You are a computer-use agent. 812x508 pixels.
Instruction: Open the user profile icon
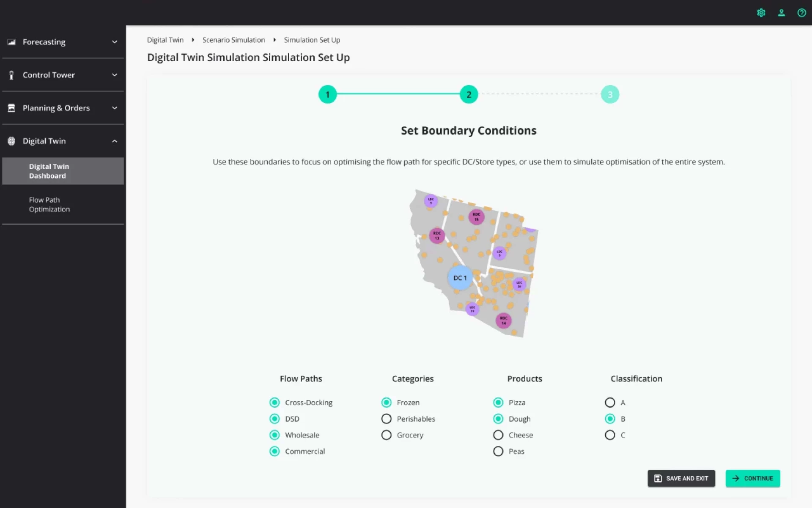[x=781, y=13]
